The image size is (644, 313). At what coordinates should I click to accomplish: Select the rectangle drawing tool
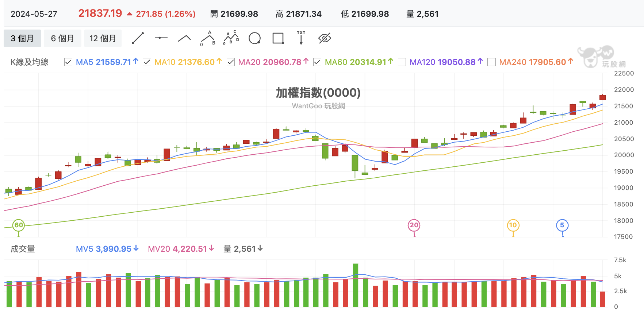(278, 38)
